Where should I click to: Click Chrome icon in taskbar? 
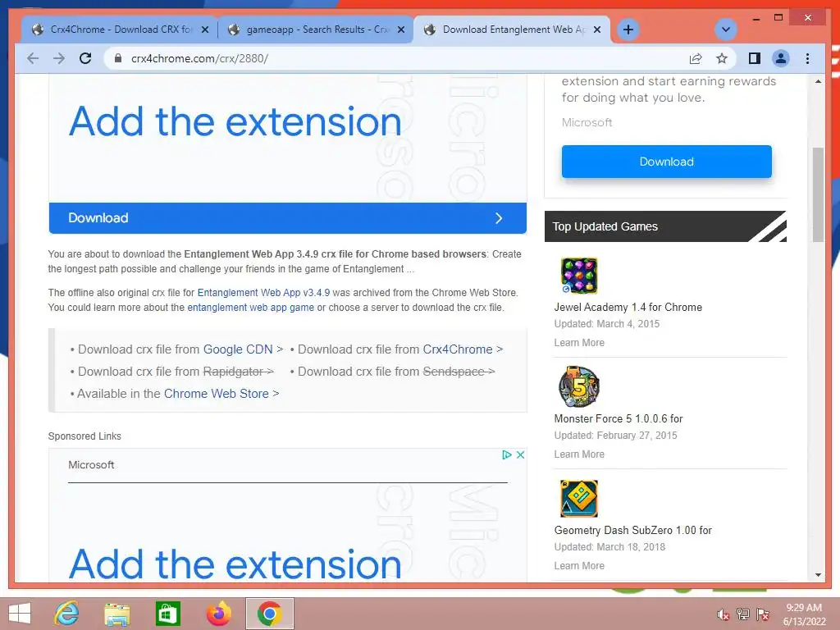[x=269, y=614]
